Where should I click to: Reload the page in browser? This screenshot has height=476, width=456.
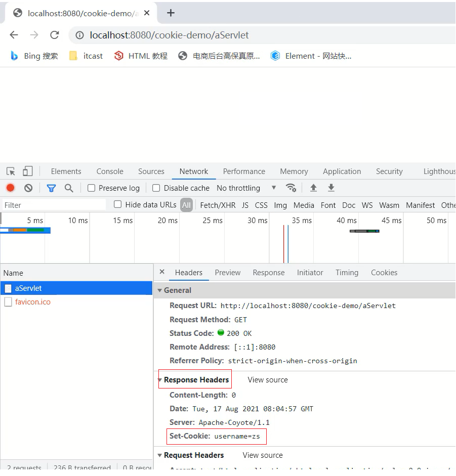click(x=54, y=35)
